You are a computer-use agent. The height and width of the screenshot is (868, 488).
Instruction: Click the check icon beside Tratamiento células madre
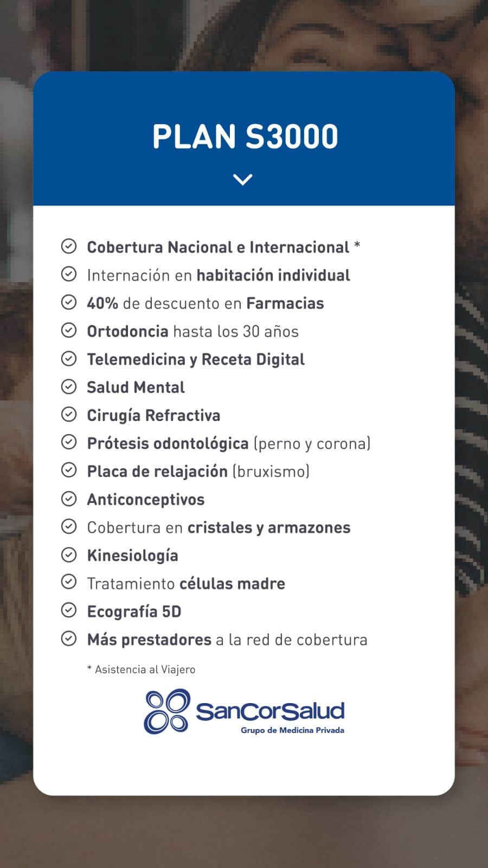[x=69, y=583]
